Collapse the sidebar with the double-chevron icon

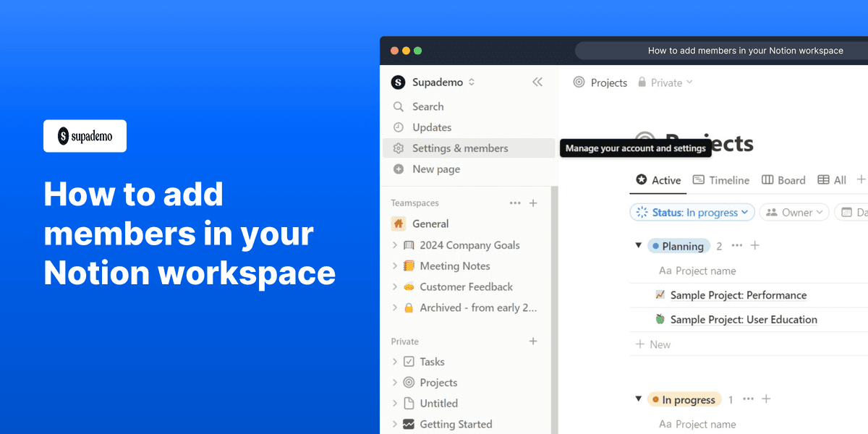click(537, 82)
